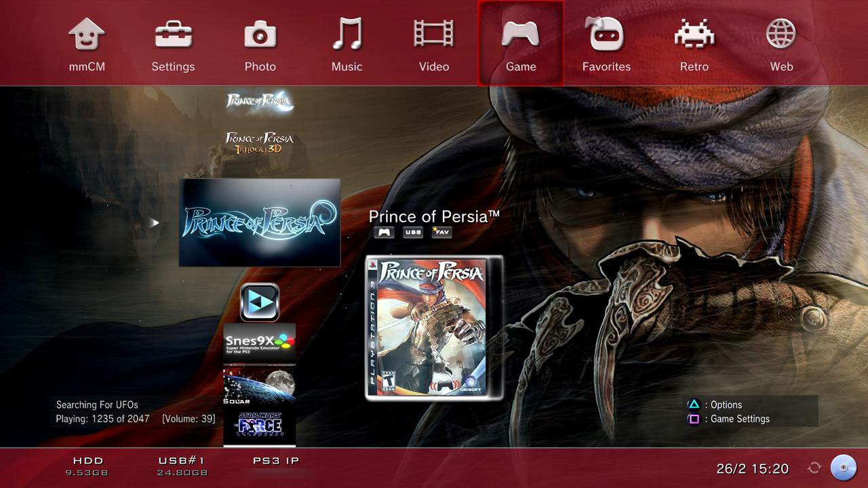
Task: Click the 26/2 15:20 date and time
Action: [753, 468]
